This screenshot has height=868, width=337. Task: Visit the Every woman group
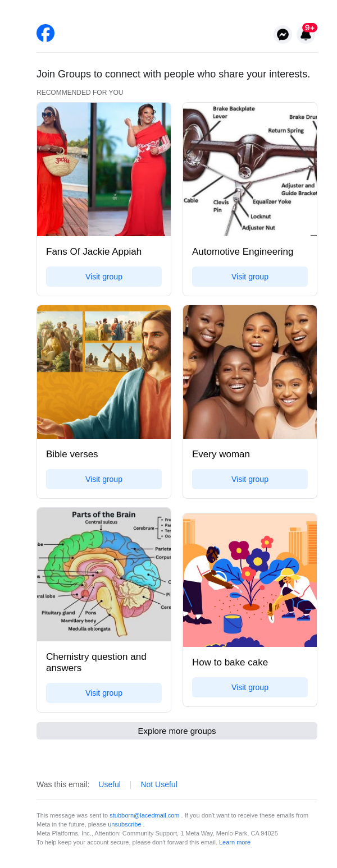250,479
